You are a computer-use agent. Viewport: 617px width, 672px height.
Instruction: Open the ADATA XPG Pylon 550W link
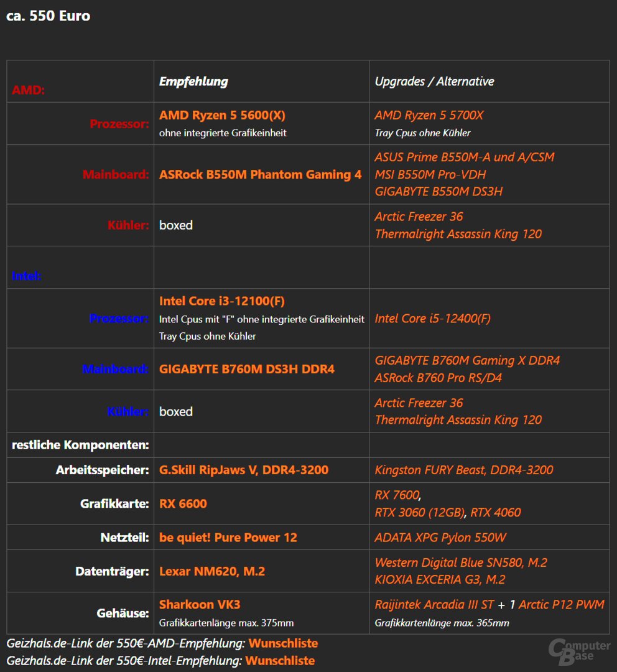click(x=440, y=538)
